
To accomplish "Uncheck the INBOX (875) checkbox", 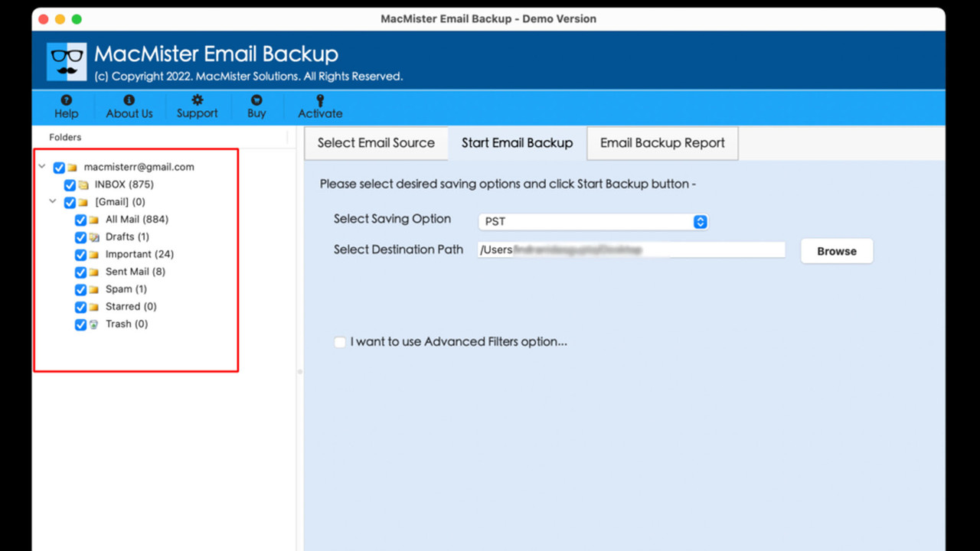I will 70,185.
